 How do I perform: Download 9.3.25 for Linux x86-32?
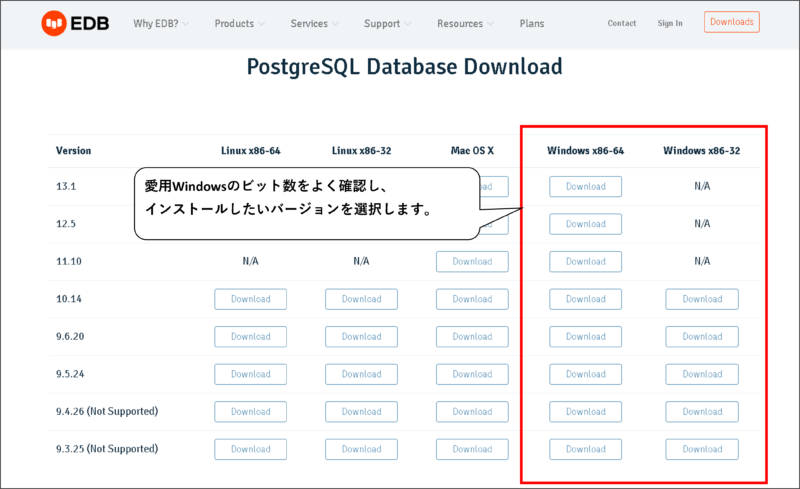[361, 449]
